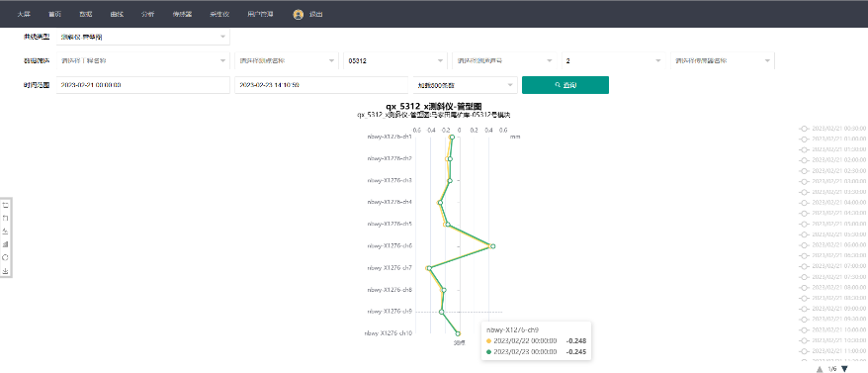Toggle legend series 2023/02/21 07:00:00
The height and width of the screenshot is (373, 868).
[832, 266]
